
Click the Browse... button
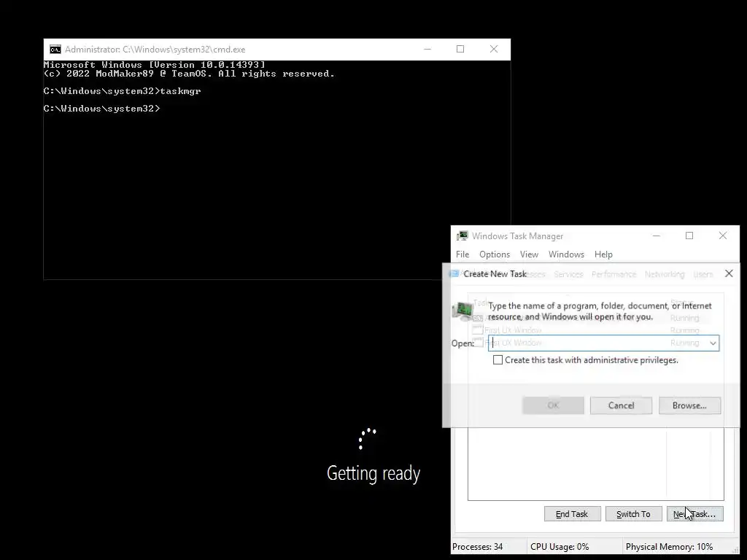(x=689, y=405)
